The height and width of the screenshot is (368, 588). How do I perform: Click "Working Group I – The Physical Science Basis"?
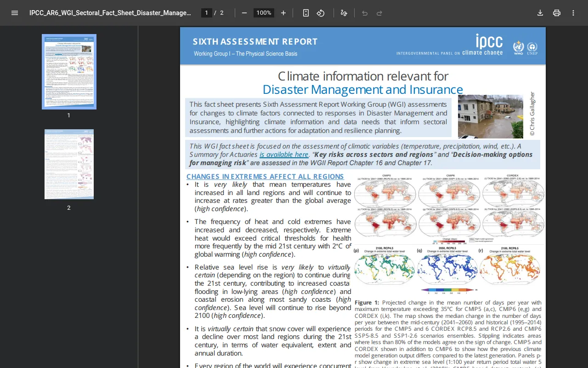(x=245, y=54)
